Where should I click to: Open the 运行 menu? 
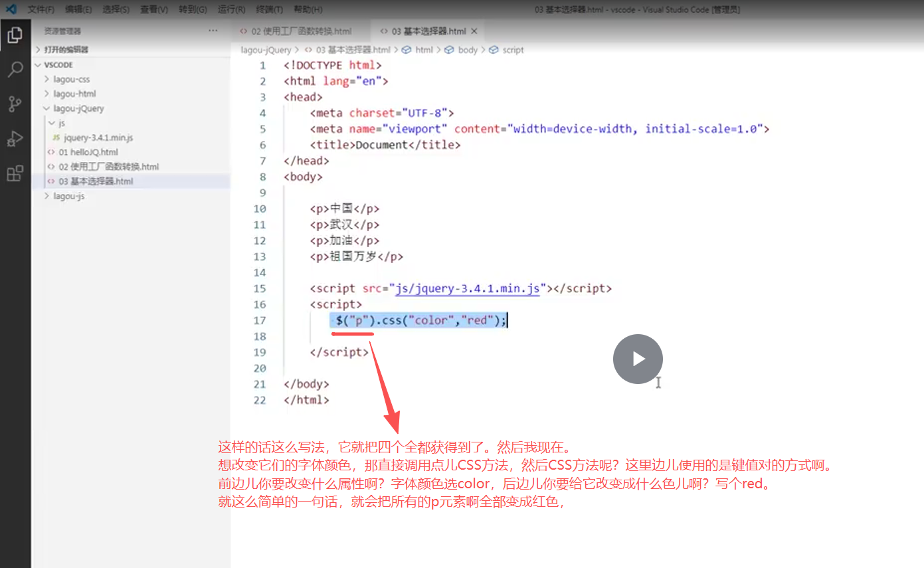(231, 9)
